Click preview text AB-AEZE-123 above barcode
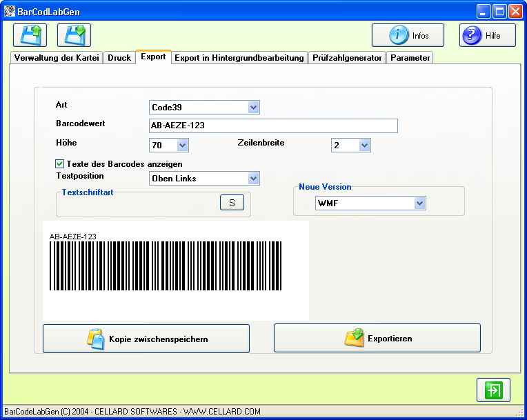The height and width of the screenshot is (420, 527). tap(73, 237)
